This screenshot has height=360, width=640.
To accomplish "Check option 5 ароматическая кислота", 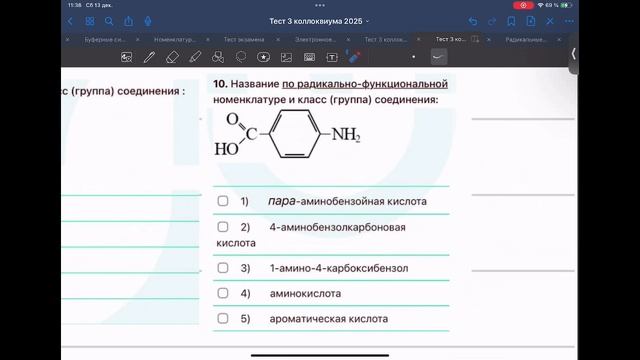I will click(223, 318).
